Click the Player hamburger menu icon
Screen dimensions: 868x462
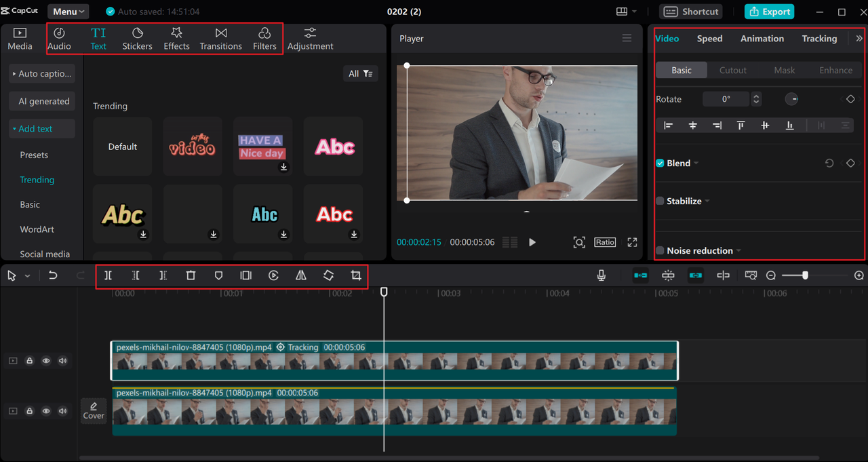627,38
